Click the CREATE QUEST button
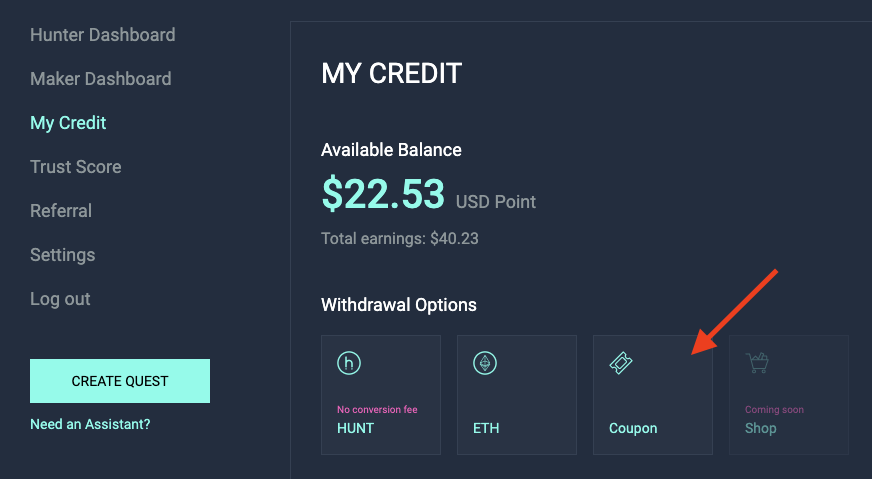This screenshot has height=479, width=872. tap(120, 381)
